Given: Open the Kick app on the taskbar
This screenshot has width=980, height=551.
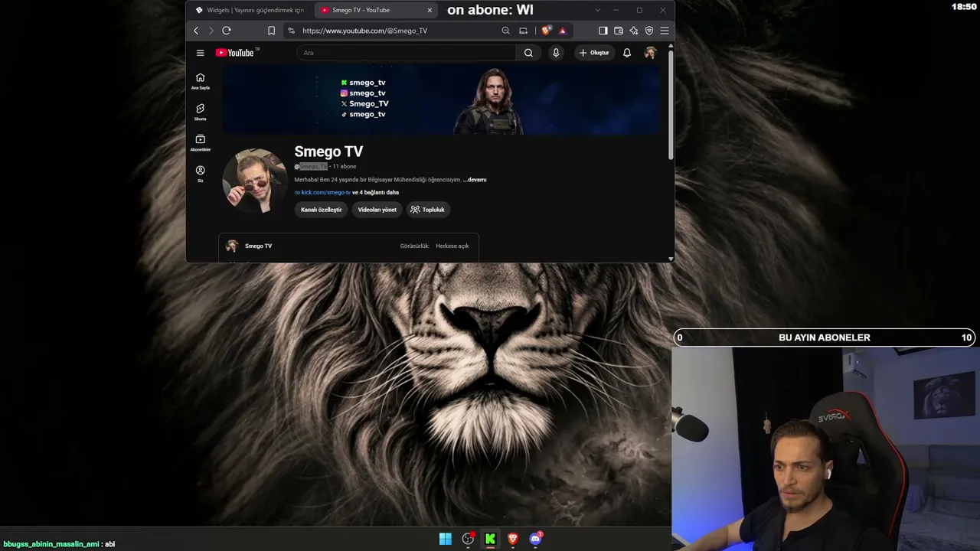Looking at the screenshot, I should coord(491,539).
